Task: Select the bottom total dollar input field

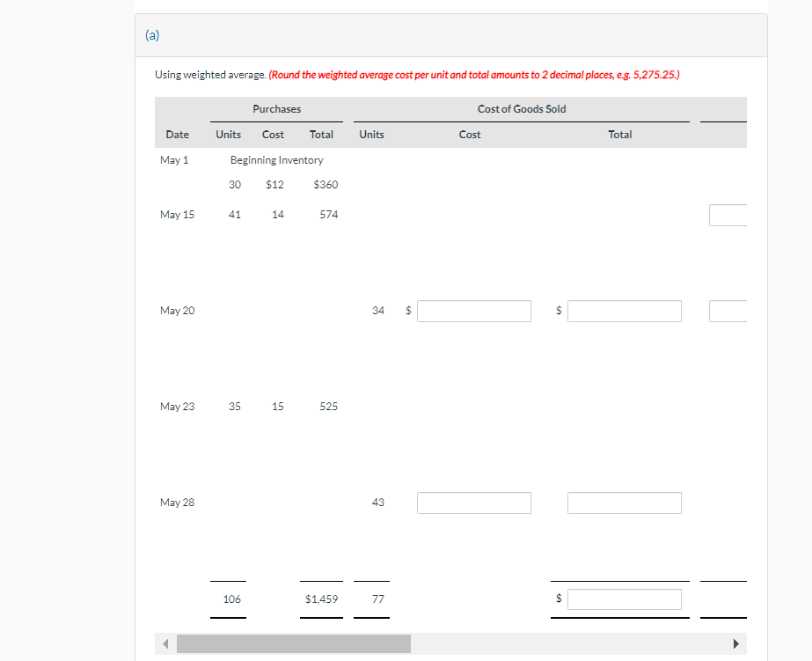Action: [624, 599]
